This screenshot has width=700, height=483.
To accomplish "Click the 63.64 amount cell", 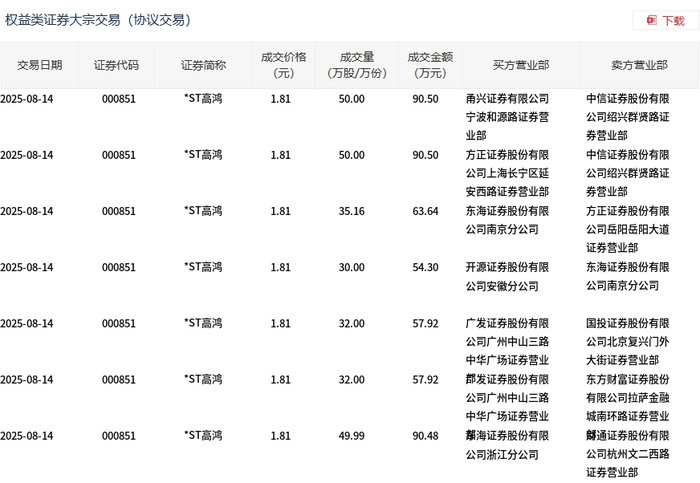I will click(x=425, y=211).
